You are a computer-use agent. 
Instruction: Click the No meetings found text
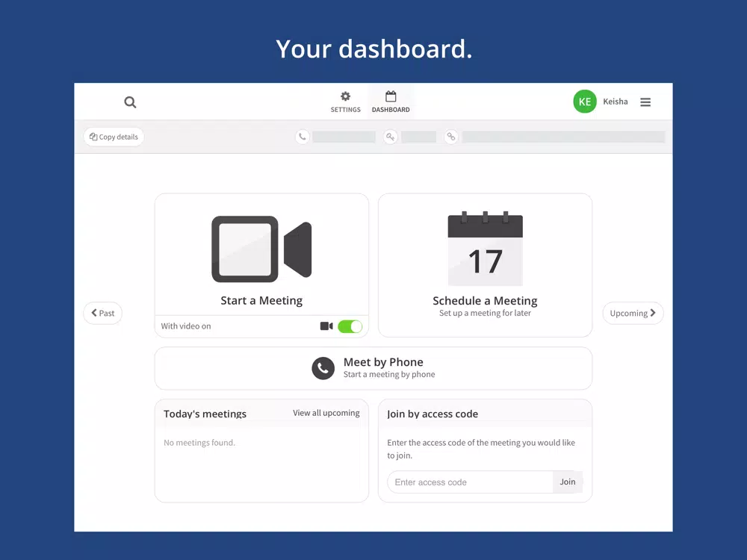point(199,442)
